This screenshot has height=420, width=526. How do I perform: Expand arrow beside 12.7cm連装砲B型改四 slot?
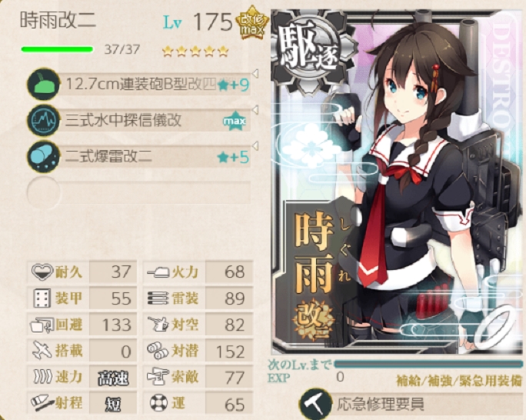point(255,74)
